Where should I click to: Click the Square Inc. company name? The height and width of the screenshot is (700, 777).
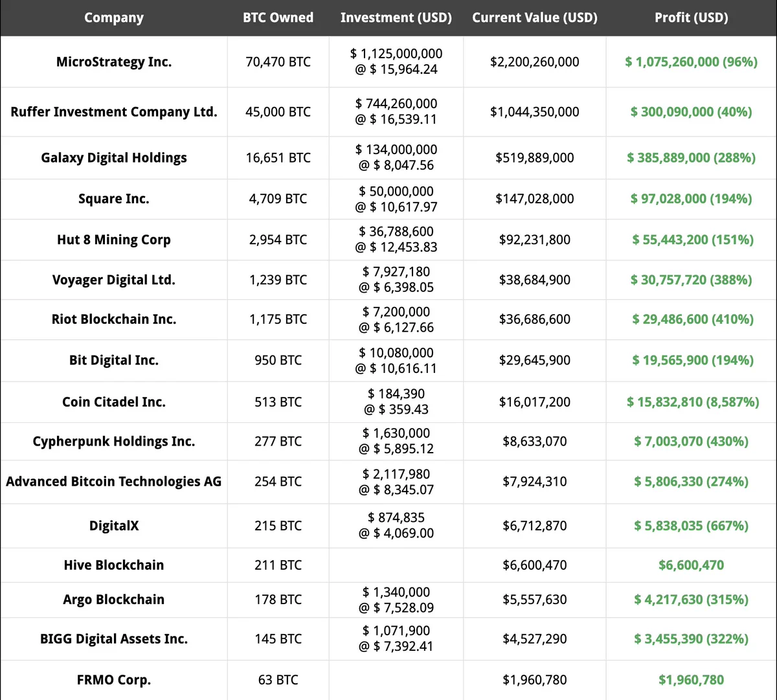(x=114, y=199)
